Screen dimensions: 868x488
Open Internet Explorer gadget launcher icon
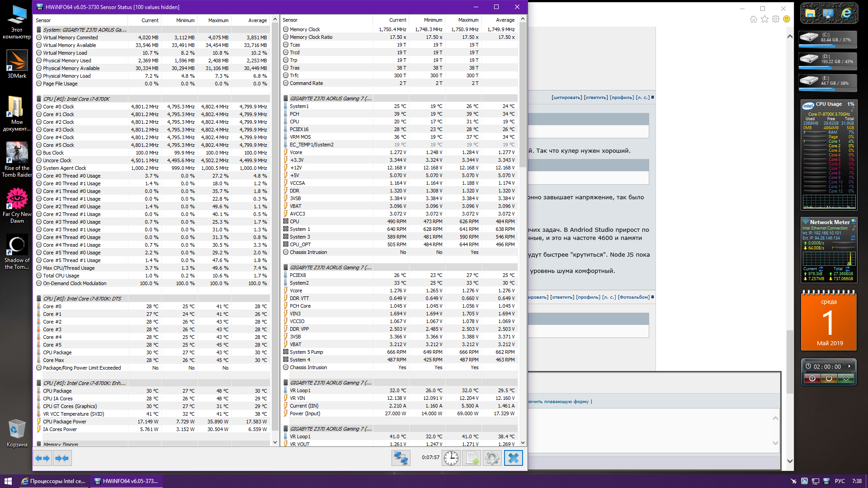click(846, 14)
